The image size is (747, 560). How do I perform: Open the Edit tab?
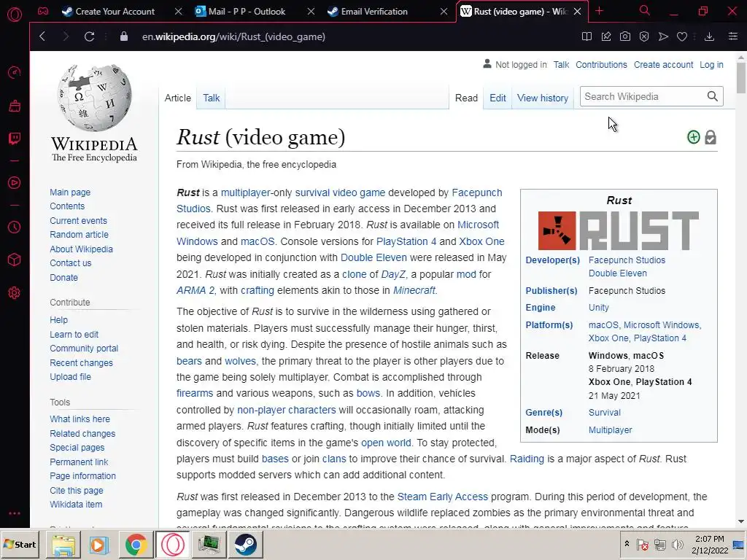point(498,98)
